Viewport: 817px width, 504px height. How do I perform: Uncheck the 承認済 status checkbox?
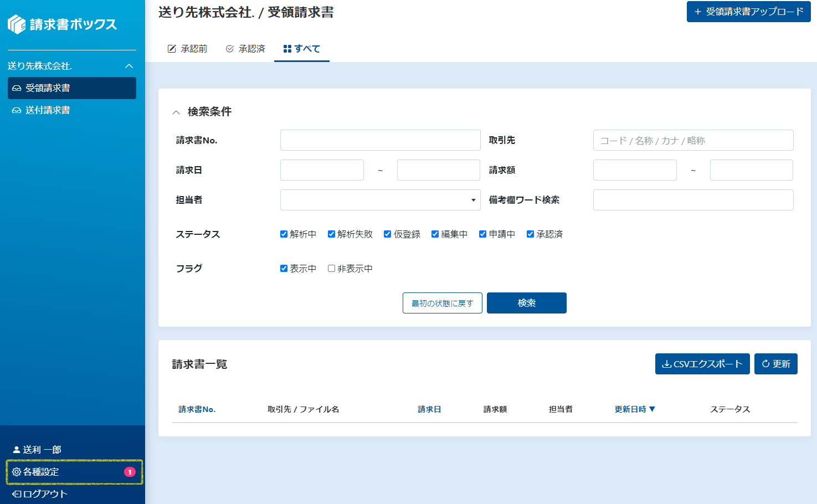click(x=530, y=234)
